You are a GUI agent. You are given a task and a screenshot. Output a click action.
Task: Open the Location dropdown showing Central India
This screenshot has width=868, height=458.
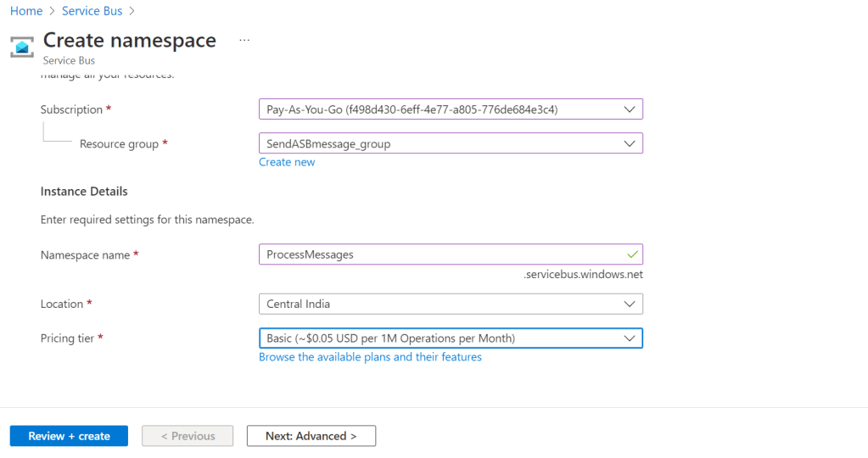tap(450, 304)
